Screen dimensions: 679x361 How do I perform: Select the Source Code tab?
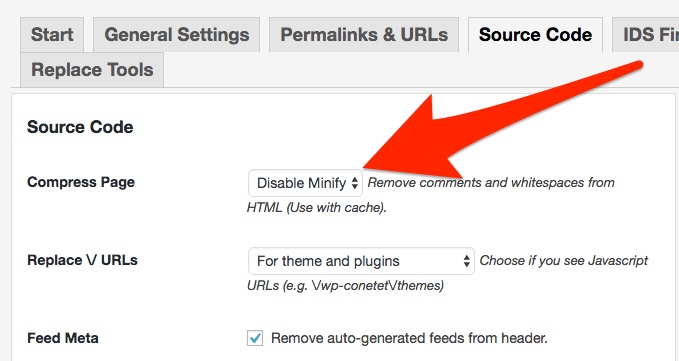(535, 35)
